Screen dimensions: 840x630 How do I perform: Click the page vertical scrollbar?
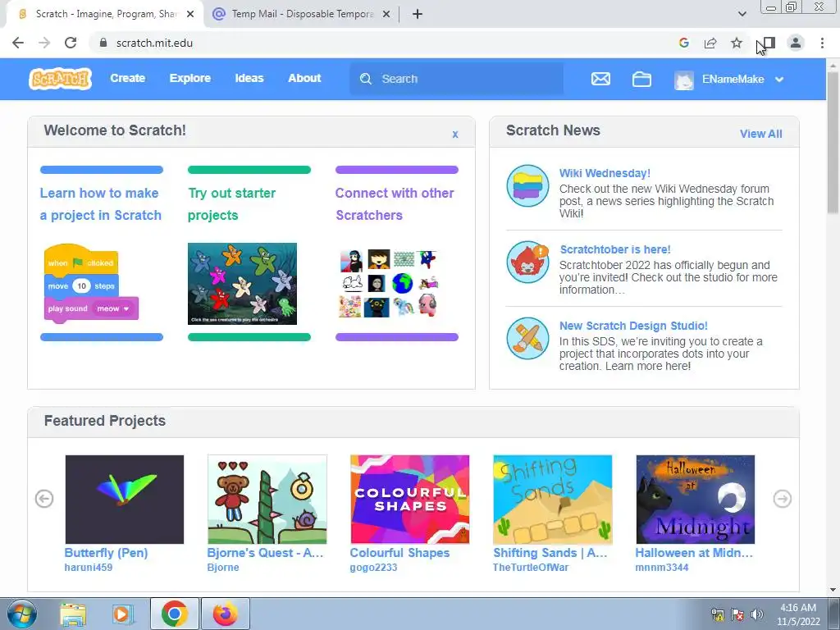[833, 141]
